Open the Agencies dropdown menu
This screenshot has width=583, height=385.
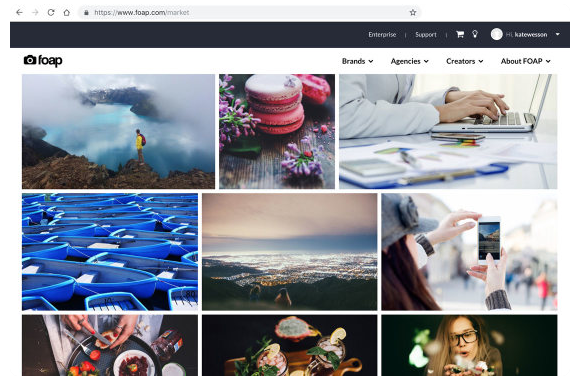coord(409,61)
